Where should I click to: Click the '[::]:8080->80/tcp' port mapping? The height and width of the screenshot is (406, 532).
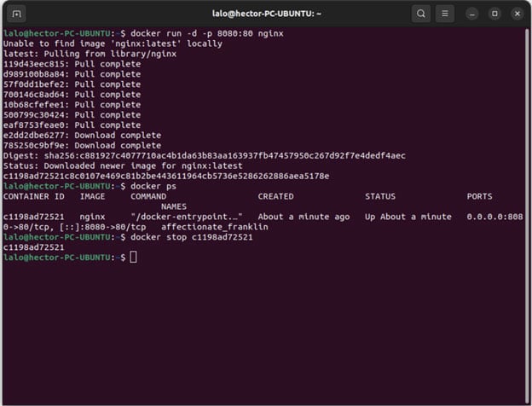tap(102, 227)
